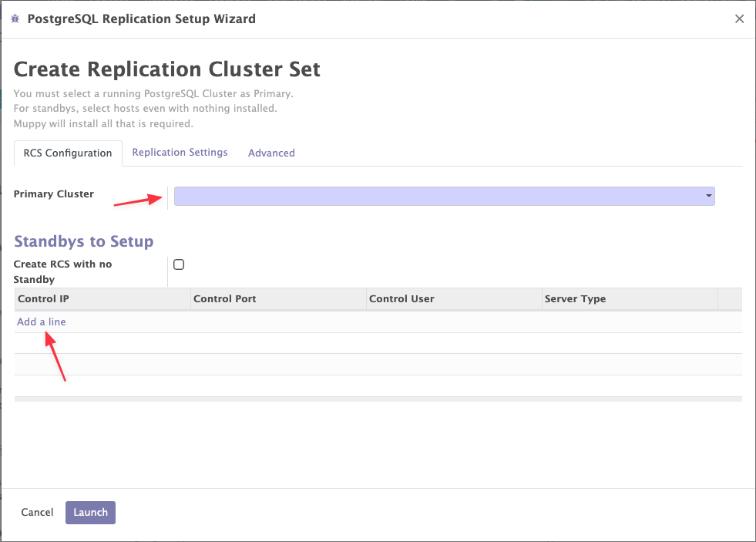756x542 pixels.
Task: Sort by Control User column header
Action: pos(454,299)
